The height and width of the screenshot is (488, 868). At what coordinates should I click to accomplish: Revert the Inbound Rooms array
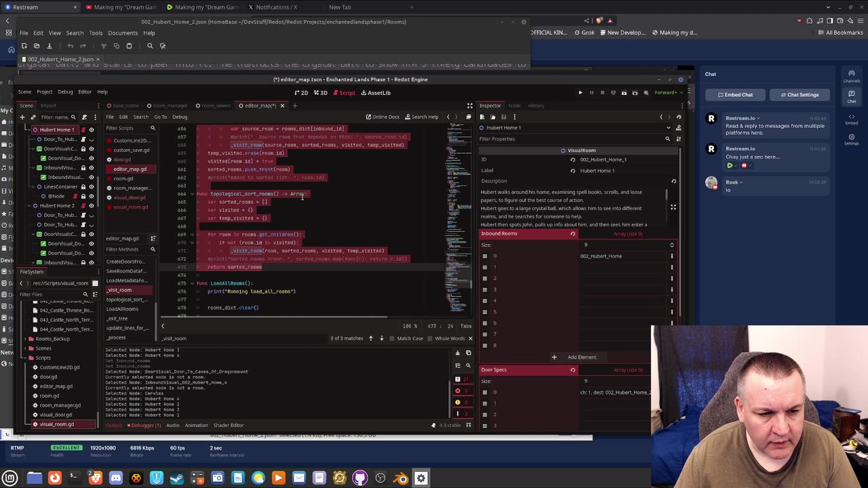coord(573,234)
